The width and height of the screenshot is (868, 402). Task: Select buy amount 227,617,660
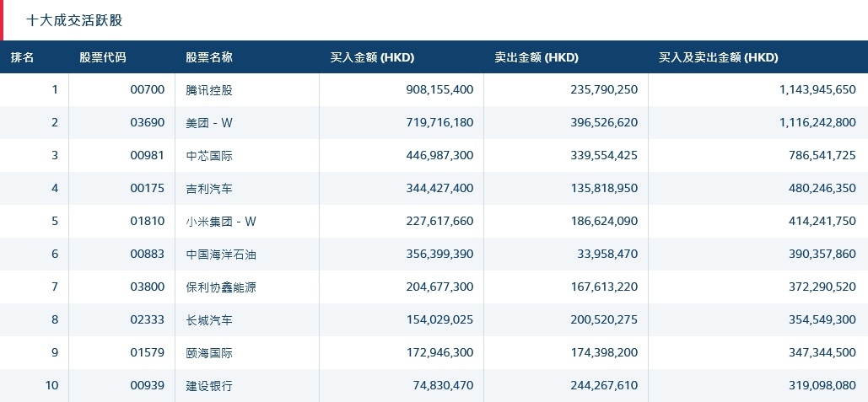click(x=439, y=221)
